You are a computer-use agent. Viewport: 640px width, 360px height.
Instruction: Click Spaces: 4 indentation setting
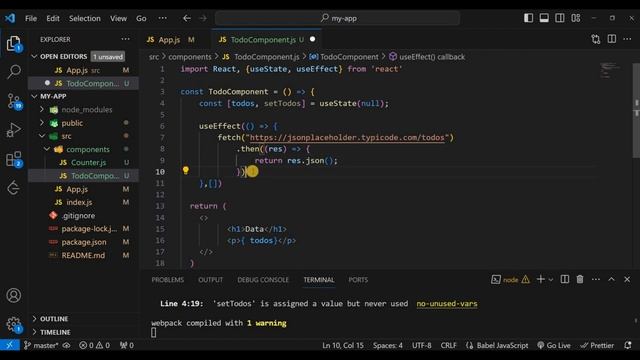click(387, 345)
